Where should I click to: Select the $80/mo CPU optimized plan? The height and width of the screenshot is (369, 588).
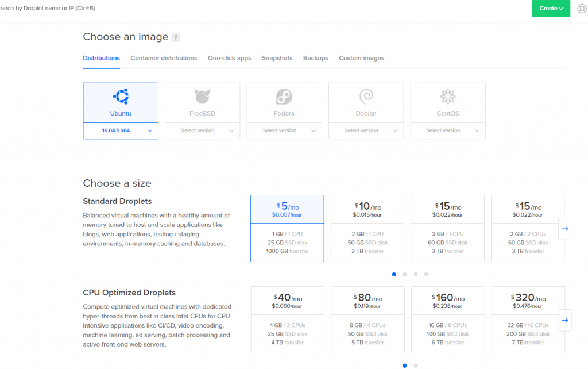pyautogui.click(x=367, y=320)
